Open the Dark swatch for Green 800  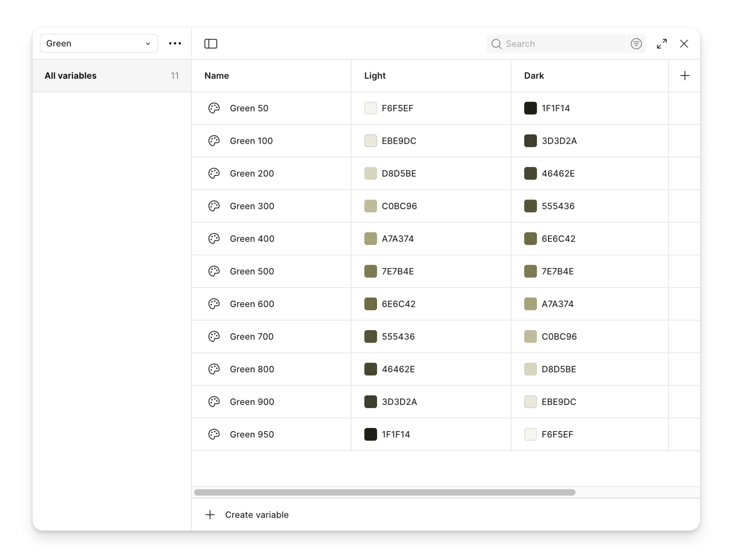[530, 369]
